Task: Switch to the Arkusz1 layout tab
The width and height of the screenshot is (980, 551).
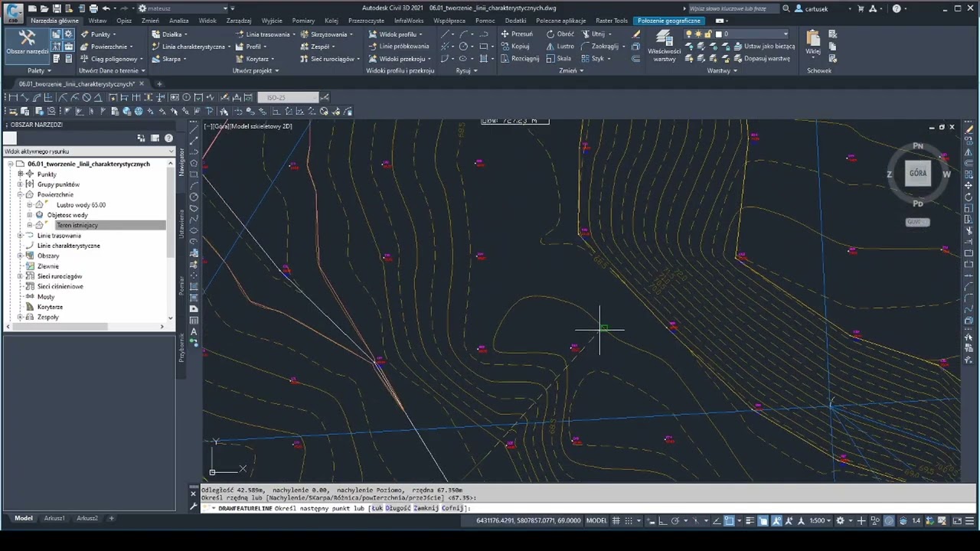Action: (x=54, y=518)
